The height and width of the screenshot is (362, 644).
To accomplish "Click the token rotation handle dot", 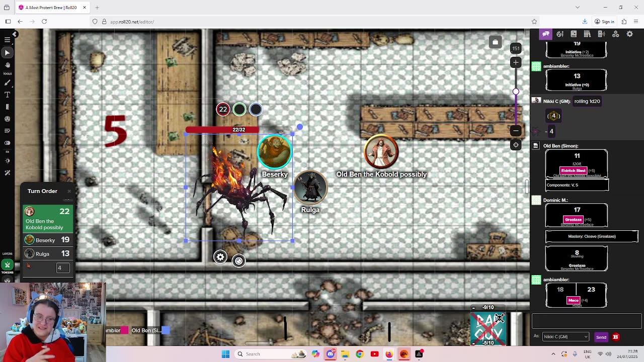I will pyautogui.click(x=300, y=127).
